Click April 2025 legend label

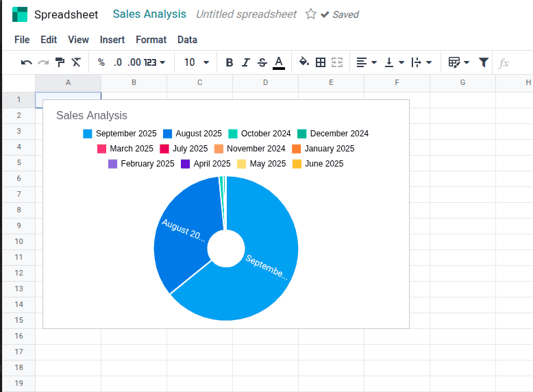(x=212, y=164)
